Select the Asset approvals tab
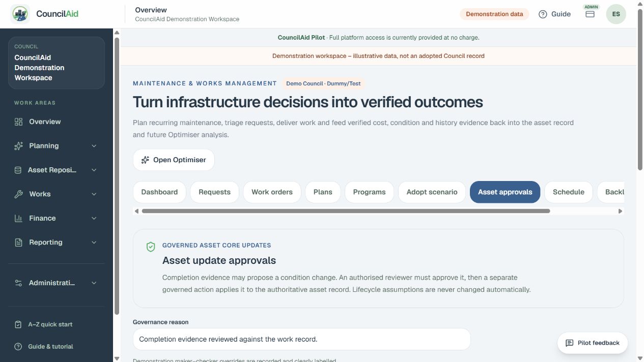This screenshot has height=362, width=644. [x=505, y=192]
